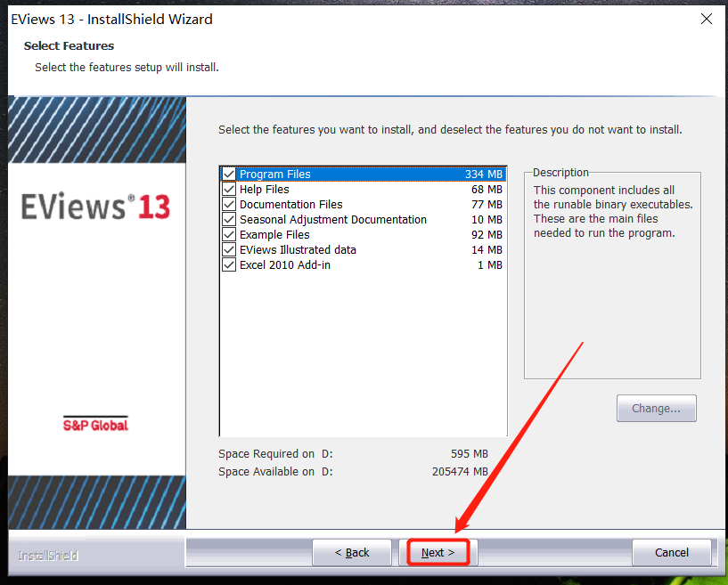Click the InstallShield branding label
This screenshot has width=728, height=585.
46,554
